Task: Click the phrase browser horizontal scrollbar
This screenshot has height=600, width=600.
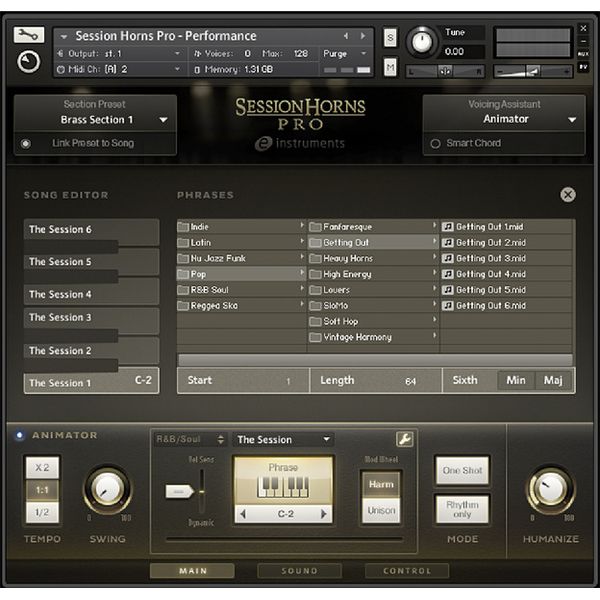Action: (x=375, y=359)
